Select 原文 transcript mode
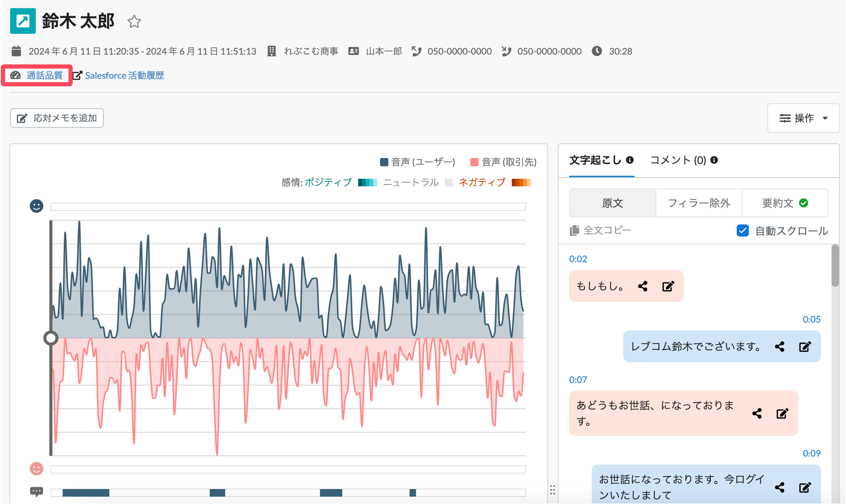Viewport: 846px width, 504px height. 613,203
